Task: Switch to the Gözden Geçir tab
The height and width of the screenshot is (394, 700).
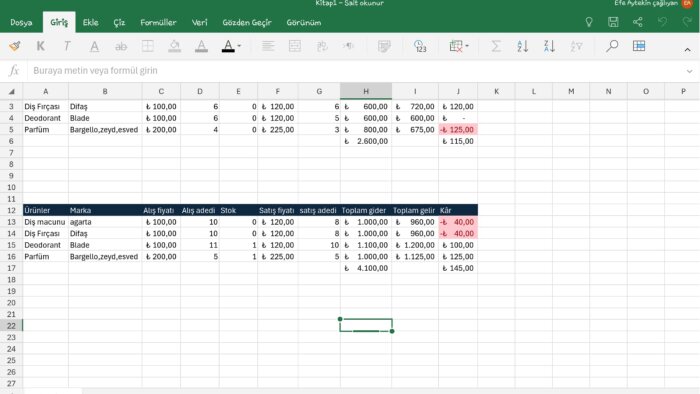Action: (247, 22)
